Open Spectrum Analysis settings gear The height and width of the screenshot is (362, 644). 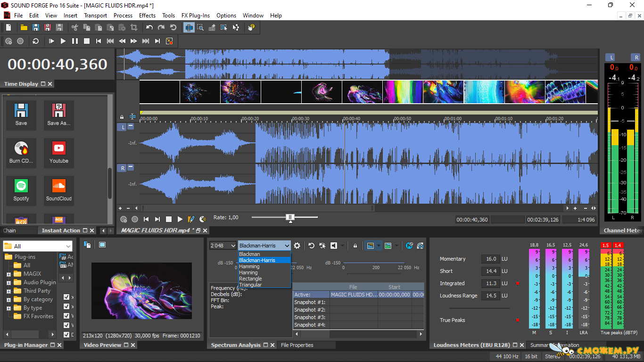[297, 246]
